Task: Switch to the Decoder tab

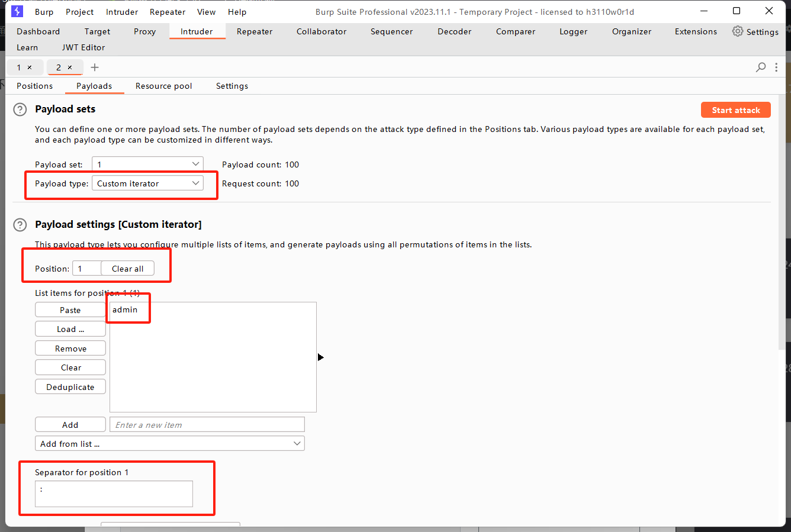Action: 454,31
